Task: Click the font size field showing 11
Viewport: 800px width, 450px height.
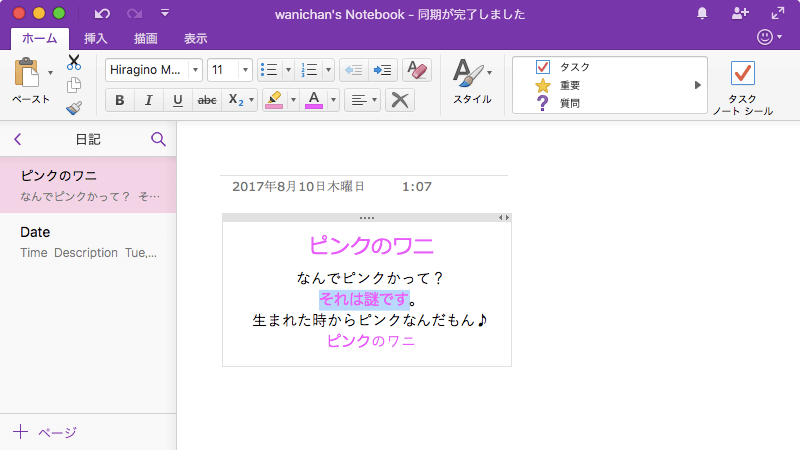Action: click(x=223, y=70)
